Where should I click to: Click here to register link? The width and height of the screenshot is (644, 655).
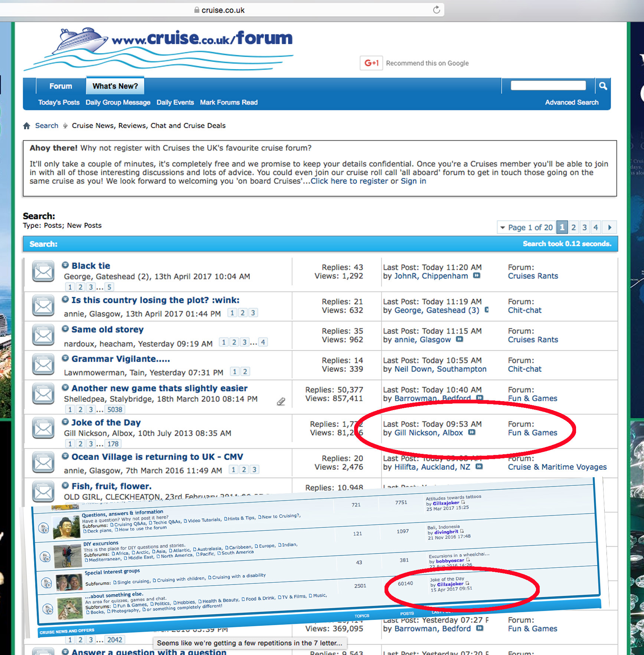pyautogui.click(x=349, y=181)
